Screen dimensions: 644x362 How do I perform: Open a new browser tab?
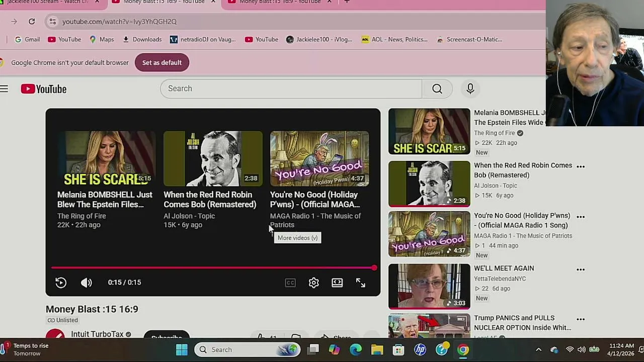[x=347, y=2]
